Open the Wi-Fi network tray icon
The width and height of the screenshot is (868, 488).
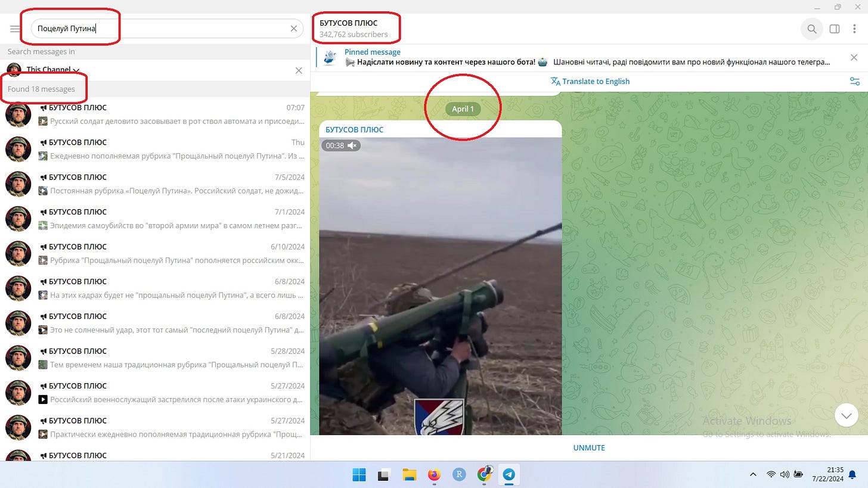click(771, 474)
